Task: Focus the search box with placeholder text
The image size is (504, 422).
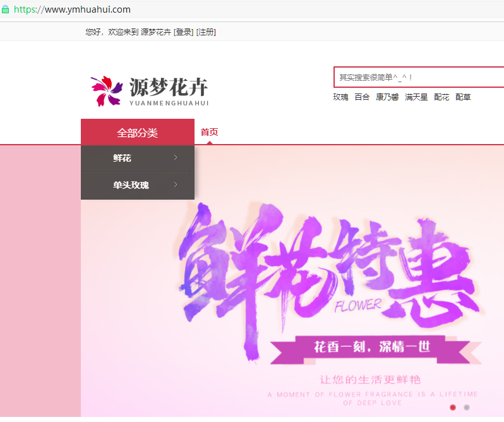Action: point(418,77)
